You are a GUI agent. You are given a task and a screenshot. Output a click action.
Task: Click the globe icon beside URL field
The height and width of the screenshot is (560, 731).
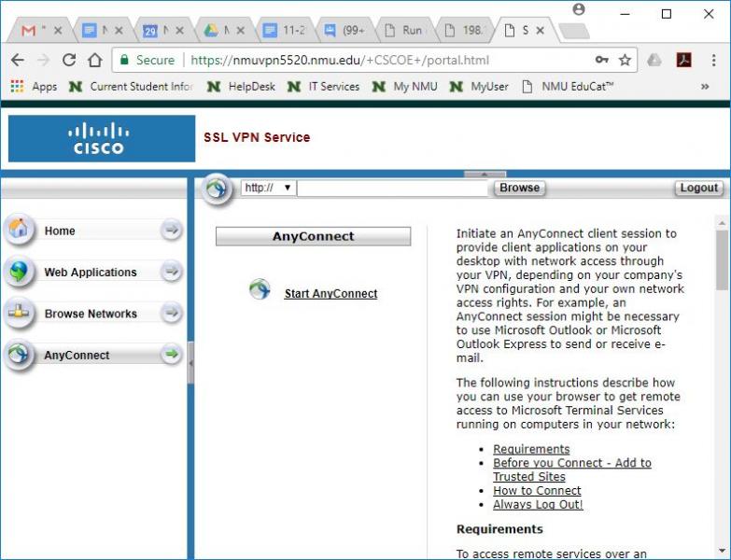click(x=216, y=189)
